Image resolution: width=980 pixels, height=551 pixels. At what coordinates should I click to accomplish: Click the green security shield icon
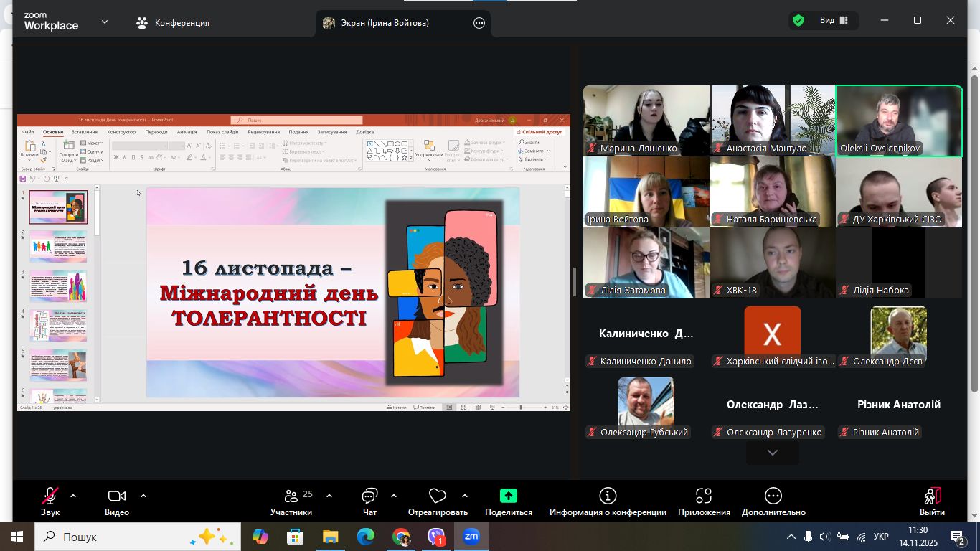[798, 21]
